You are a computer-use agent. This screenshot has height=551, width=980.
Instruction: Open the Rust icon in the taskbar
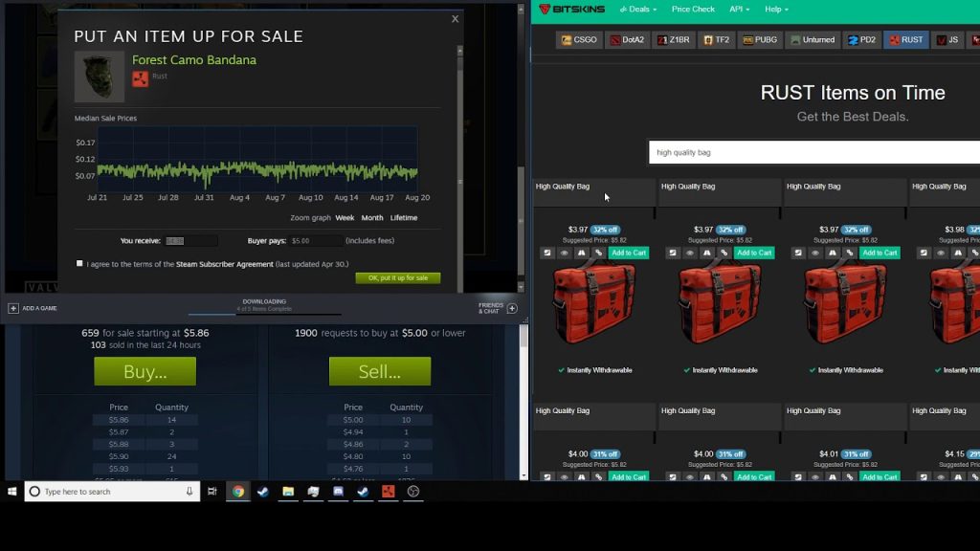389,492
